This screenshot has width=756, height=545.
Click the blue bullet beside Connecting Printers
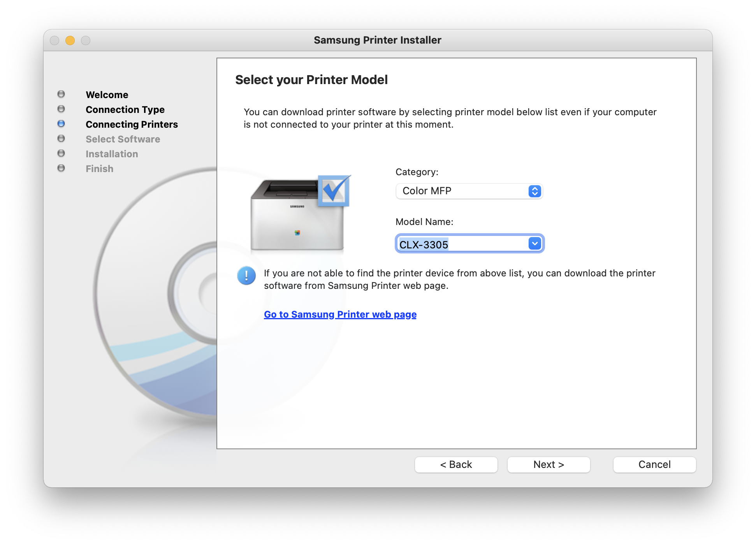tap(61, 123)
